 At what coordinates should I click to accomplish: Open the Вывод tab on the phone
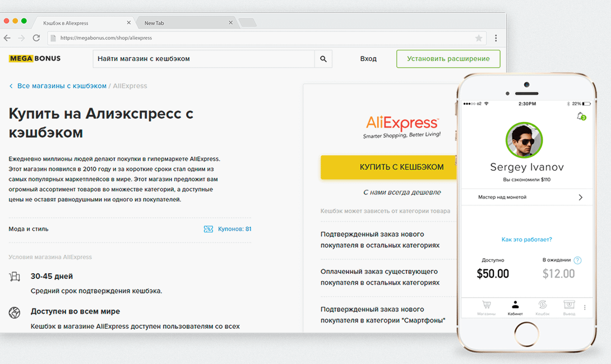click(569, 307)
